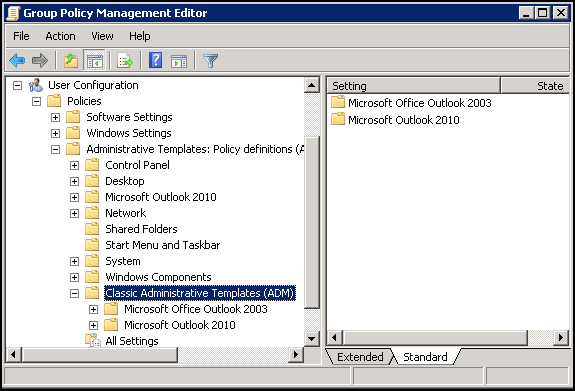575x391 pixels.
Task: Click the Start Menu and Taskbar folder icon
Action: pyautogui.click(x=92, y=245)
